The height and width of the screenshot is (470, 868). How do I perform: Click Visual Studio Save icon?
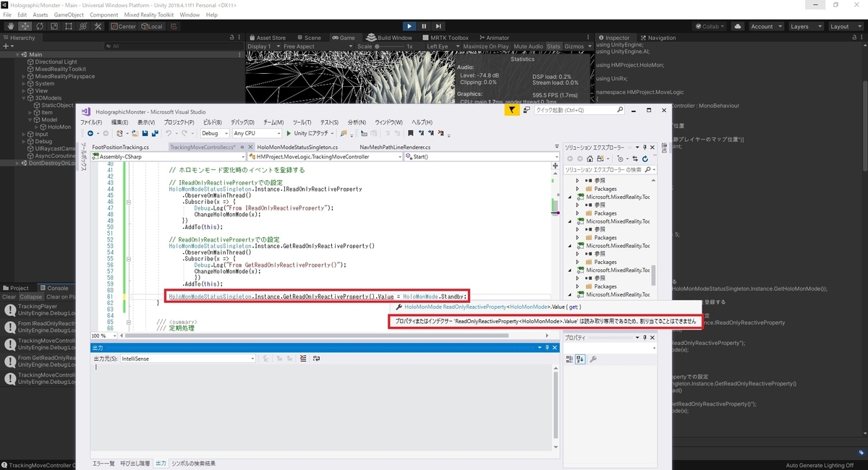click(x=145, y=133)
